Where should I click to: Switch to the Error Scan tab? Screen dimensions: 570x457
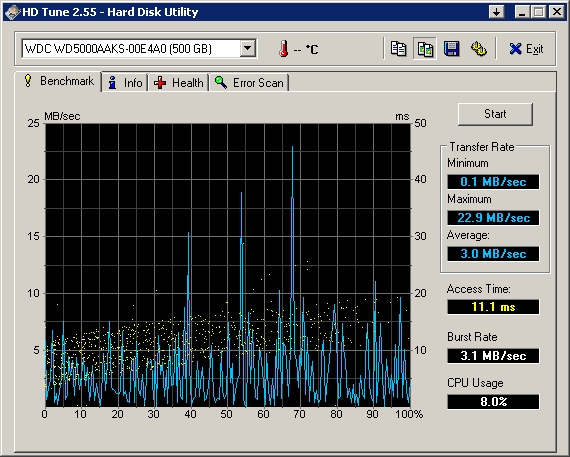click(x=249, y=83)
